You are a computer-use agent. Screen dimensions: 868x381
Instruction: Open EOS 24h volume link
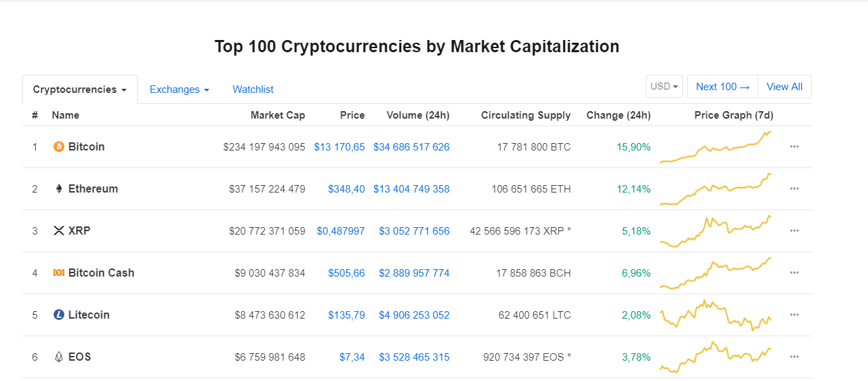[x=414, y=357]
